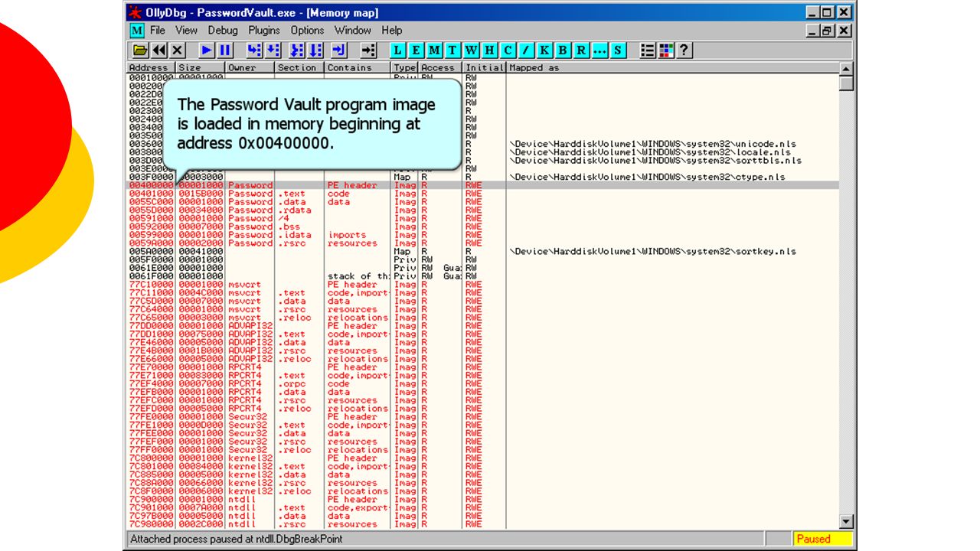The width and height of the screenshot is (980, 551).
Task: Show Source with the S icon
Action: pos(618,51)
